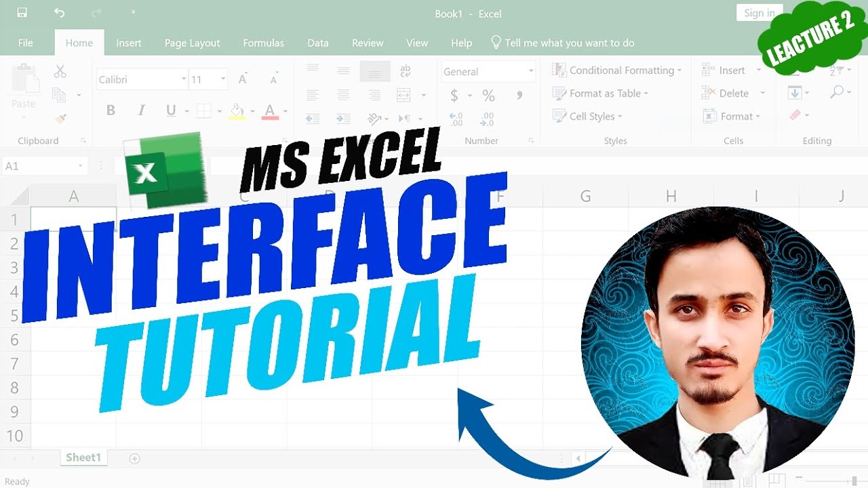868x488 pixels.
Task: Switch to the Data tab
Action: tap(318, 43)
